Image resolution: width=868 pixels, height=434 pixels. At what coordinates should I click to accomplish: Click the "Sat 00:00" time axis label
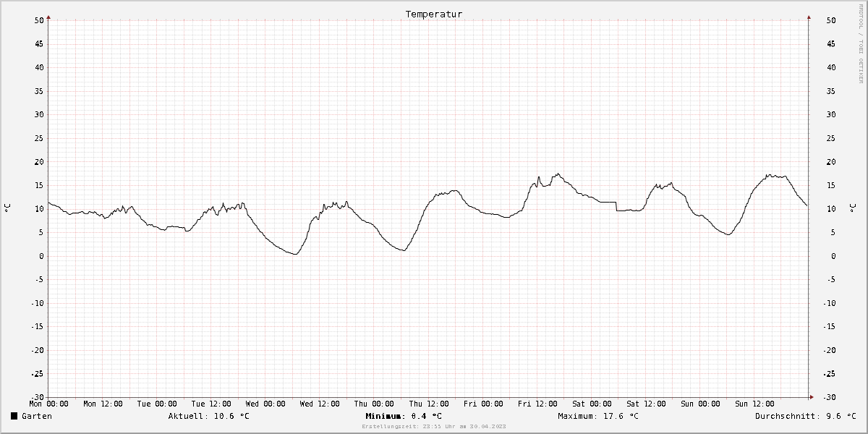tap(591, 404)
